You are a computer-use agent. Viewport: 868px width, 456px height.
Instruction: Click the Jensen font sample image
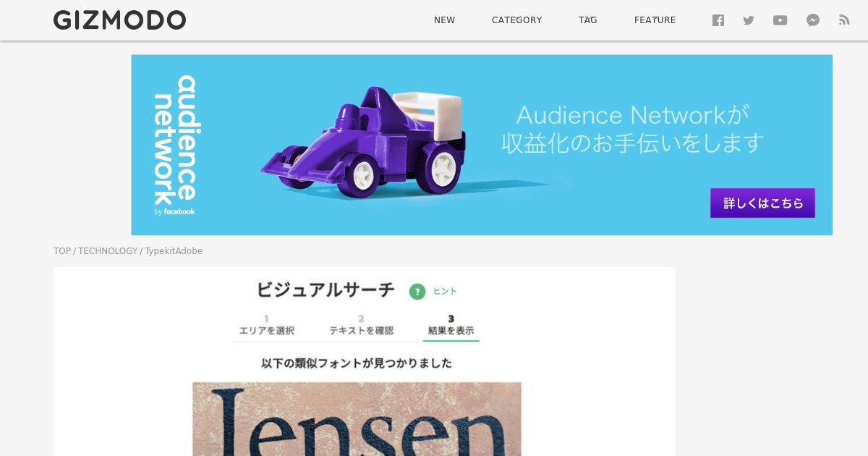357,419
